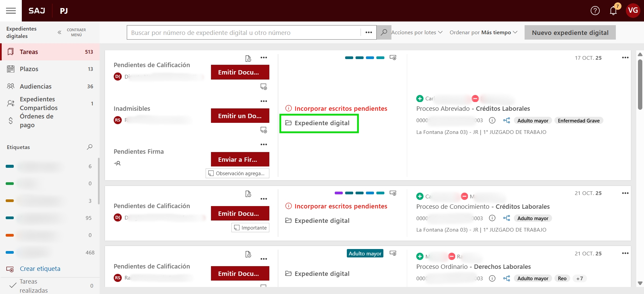Expand Acciones por lotes dropdown
The width and height of the screenshot is (644, 294).
[x=417, y=33]
